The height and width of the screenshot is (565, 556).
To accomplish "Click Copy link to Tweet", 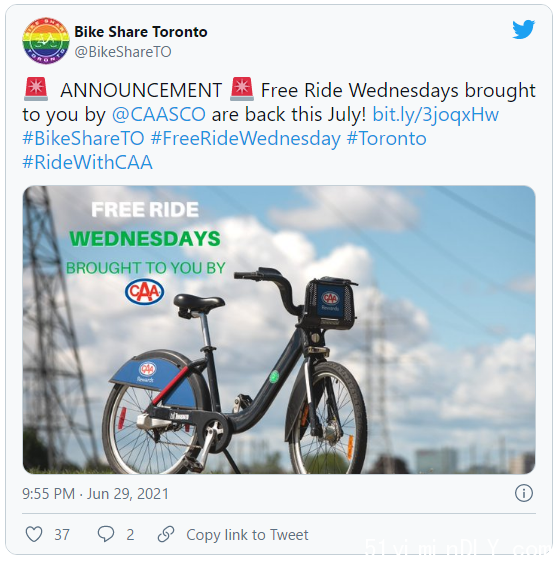I will 247,535.
